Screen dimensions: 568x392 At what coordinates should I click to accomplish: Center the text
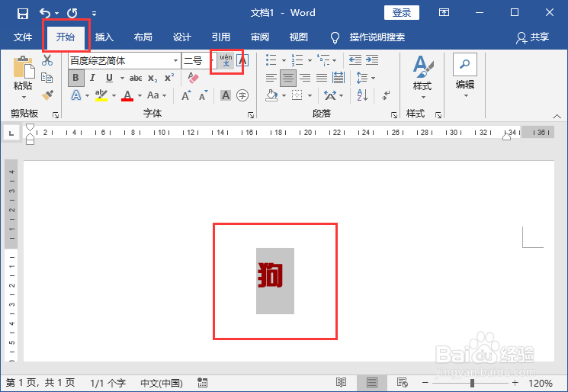(x=288, y=78)
